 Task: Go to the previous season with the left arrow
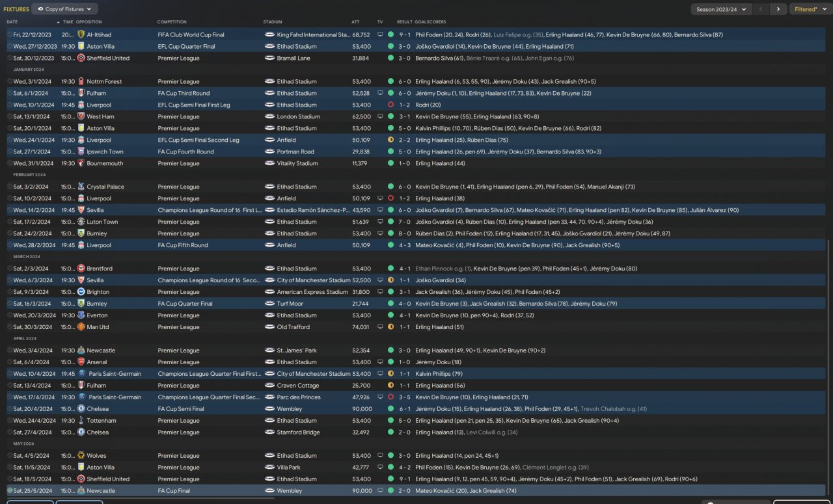tap(761, 9)
